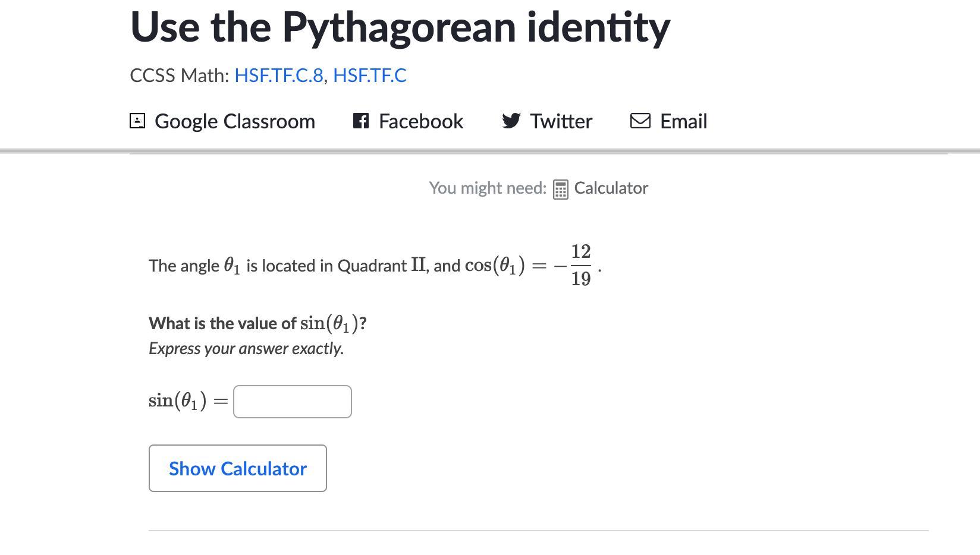The width and height of the screenshot is (980, 555).
Task: Click the Google Classroom icon
Action: point(137,121)
